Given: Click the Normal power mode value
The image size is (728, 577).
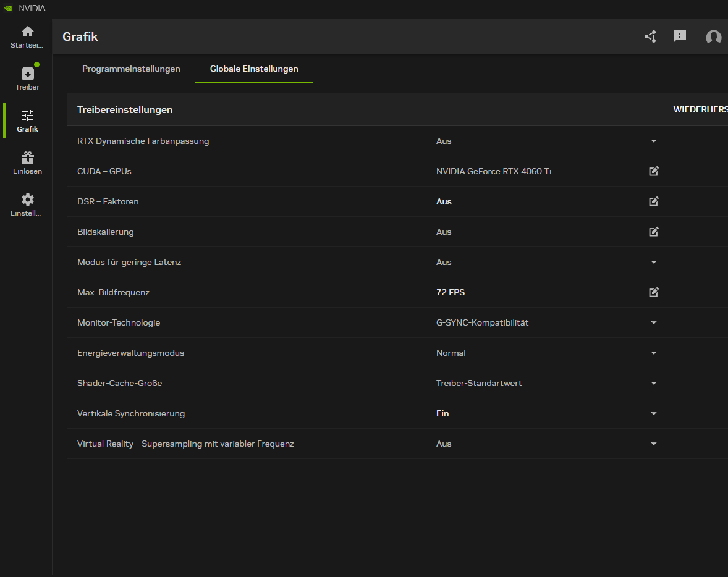Looking at the screenshot, I should coord(451,353).
